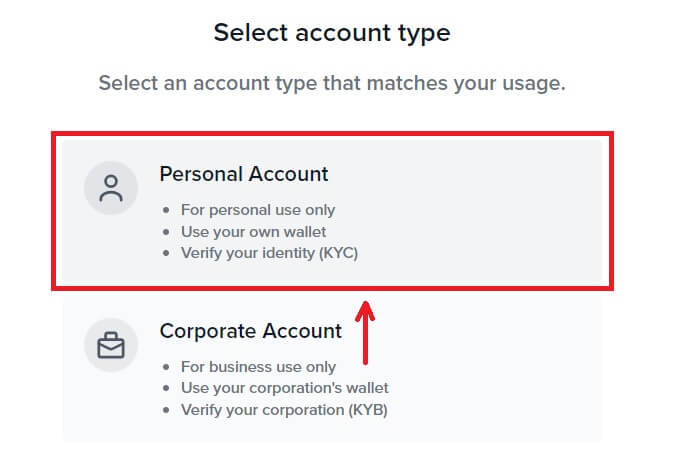Screen dimensions: 678x458
Task: Click the "Personal Account" title text
Action: tap(244, 174)
